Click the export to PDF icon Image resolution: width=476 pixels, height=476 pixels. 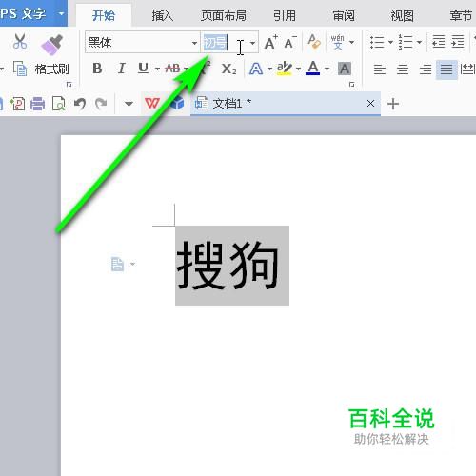[17, 104]
